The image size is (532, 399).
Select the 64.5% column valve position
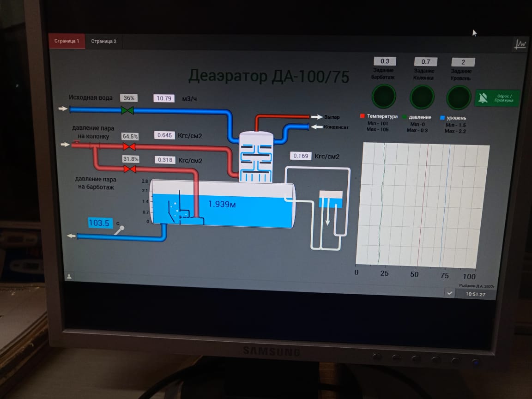(130, 136)
